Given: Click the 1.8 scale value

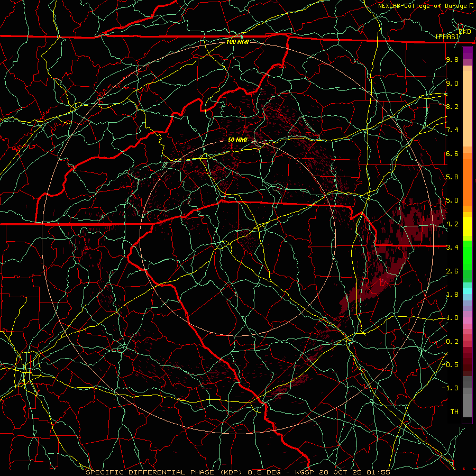Looking at the screenshot, I should tap(452, 295).
